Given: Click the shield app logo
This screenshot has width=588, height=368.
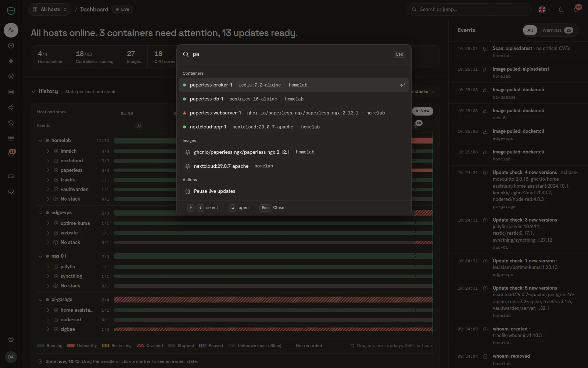Looking at the screenshot, I should pyautogui.click(x=11, y=11).
